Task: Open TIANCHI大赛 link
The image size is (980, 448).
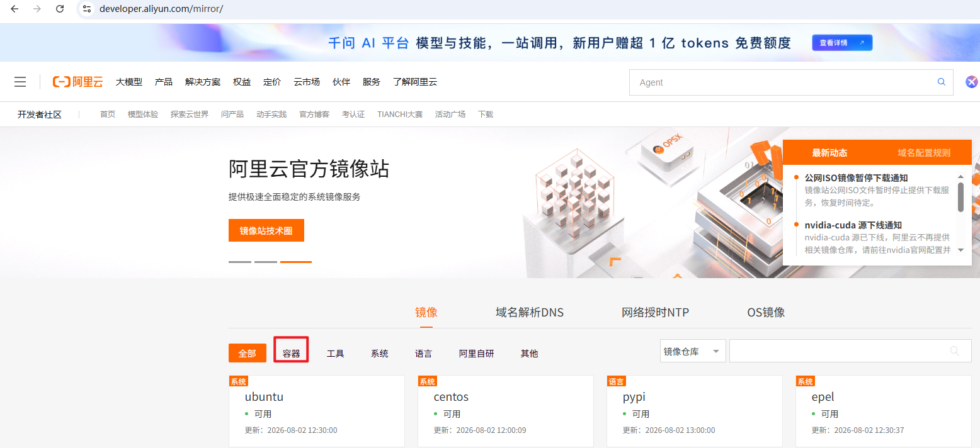Action: point(400,115)
